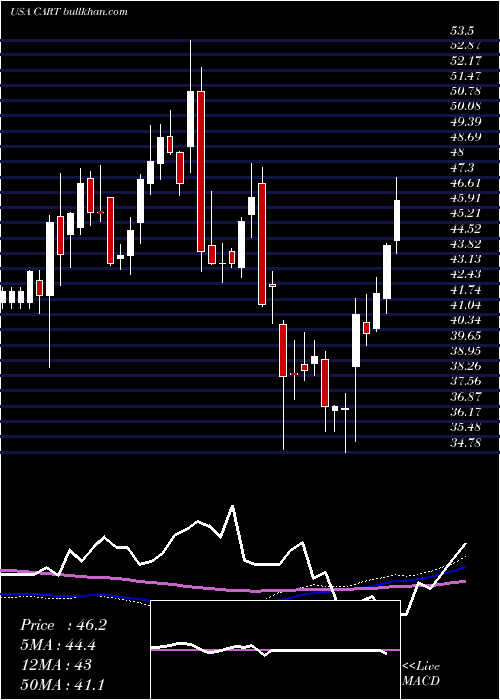
Task: Select the 53.5 price axis label
Action: click(462, 31)
